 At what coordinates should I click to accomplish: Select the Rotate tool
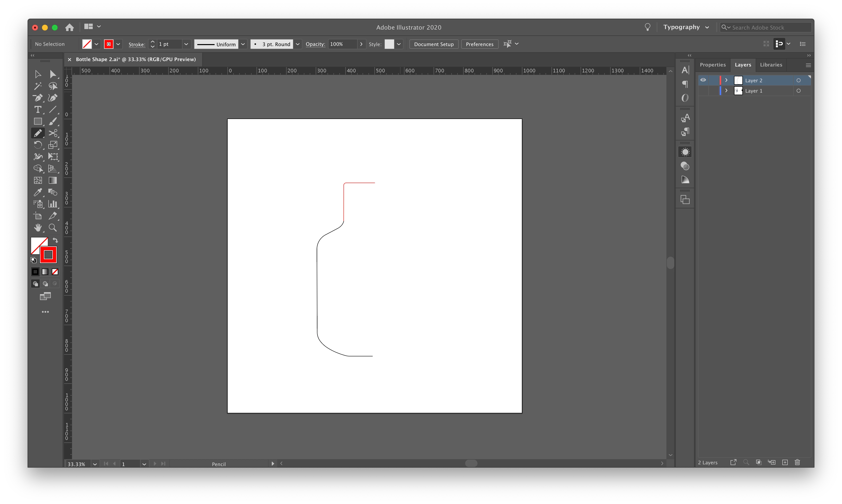[x=38, y=145]
